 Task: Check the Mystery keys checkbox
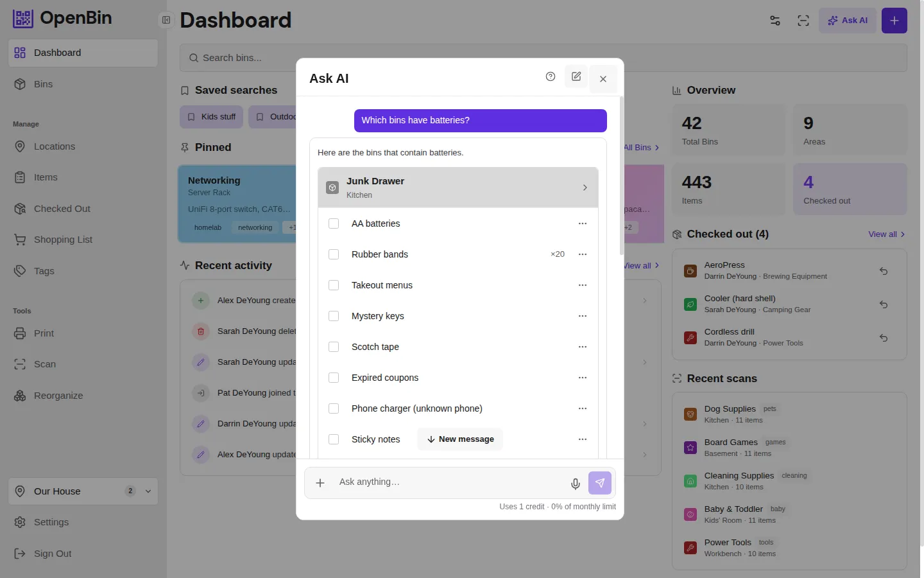pos(334,316)
